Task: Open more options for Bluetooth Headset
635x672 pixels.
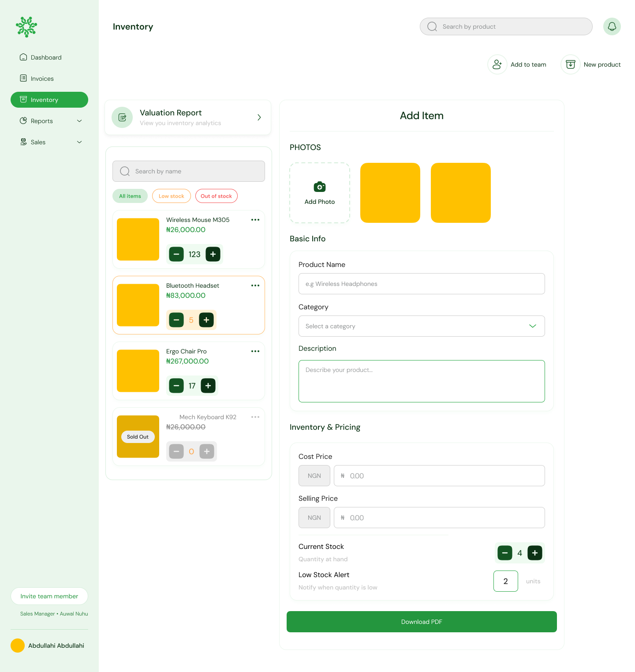Action: point(255,285)
